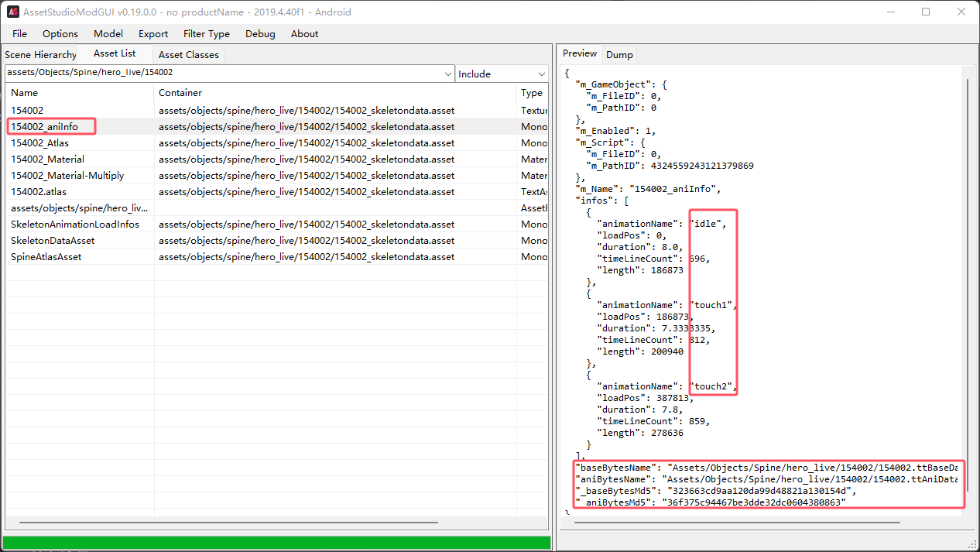Select the 154002.atlas asset row
Viewport: 980px width, 552px height.
(x=276, y=191)
